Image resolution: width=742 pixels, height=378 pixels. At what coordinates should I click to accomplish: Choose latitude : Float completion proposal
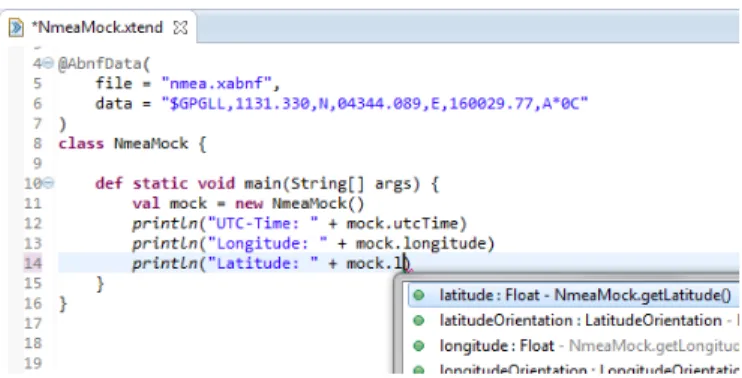[574, 295]
